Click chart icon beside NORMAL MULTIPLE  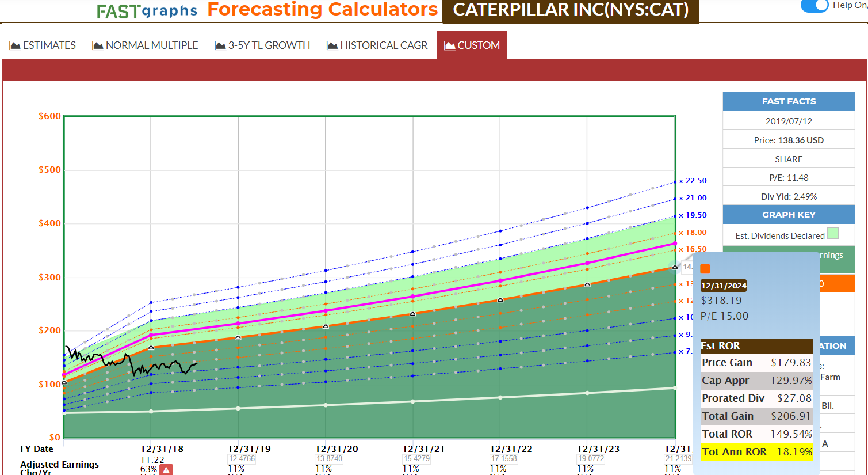point(98,45)
